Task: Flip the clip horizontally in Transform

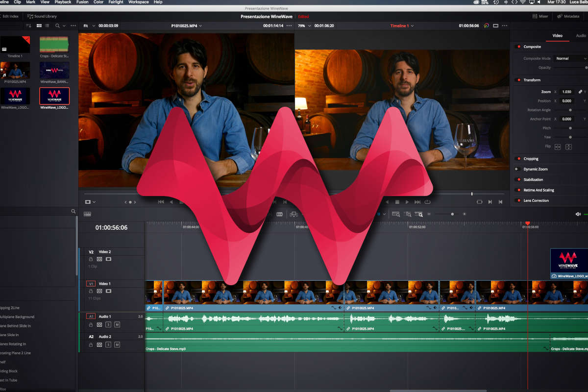Action: click(x=557, y=147)
